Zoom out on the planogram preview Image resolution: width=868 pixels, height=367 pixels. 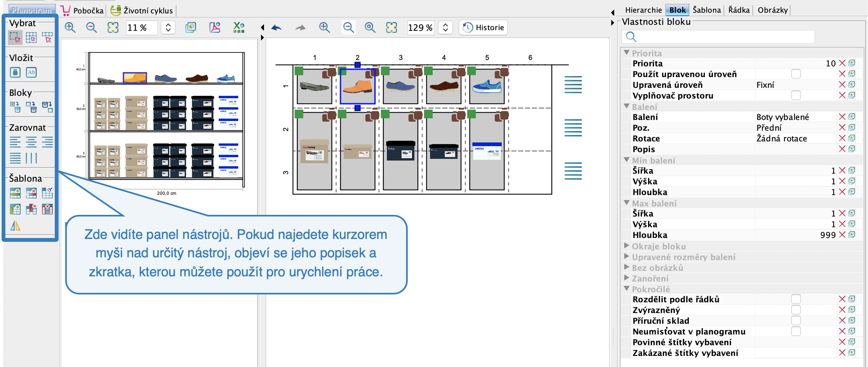coord(91,27)
